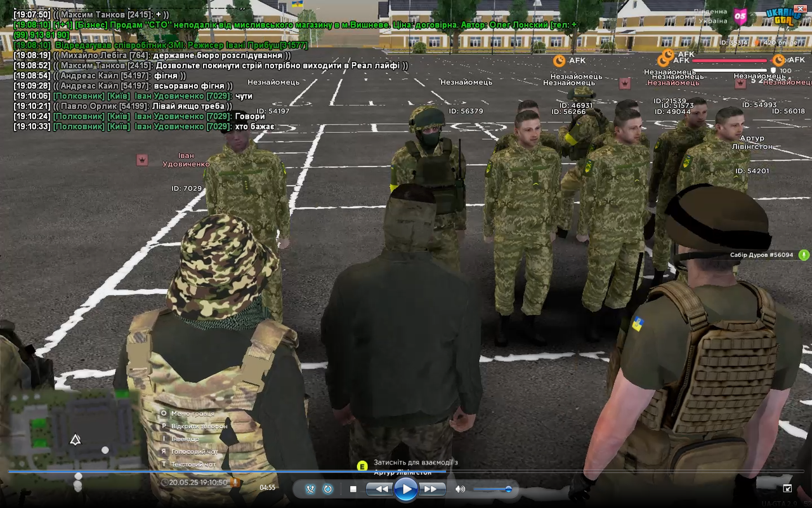Click the '04:55' elapsed time readout
This screenshot has width=812, height=508.
pos(268,488)
